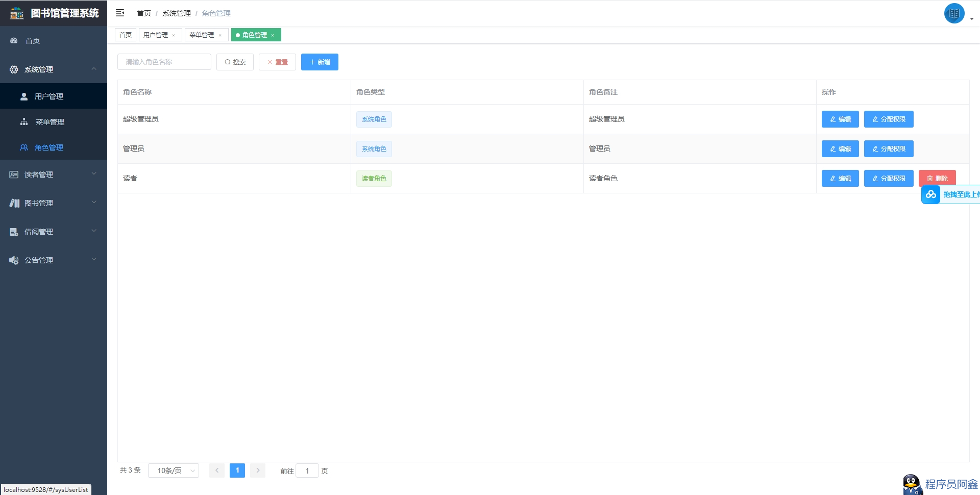Edit the 超级管理员 role
Image resolution: width=980 pixels, height=495 pixels.
pyautogui.click(x=840, y=119)
